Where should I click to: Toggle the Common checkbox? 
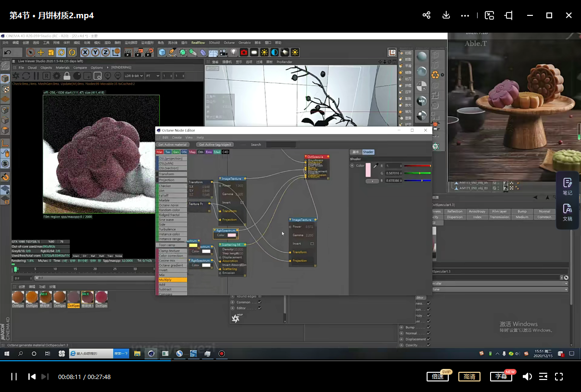[x=260, y=302]
